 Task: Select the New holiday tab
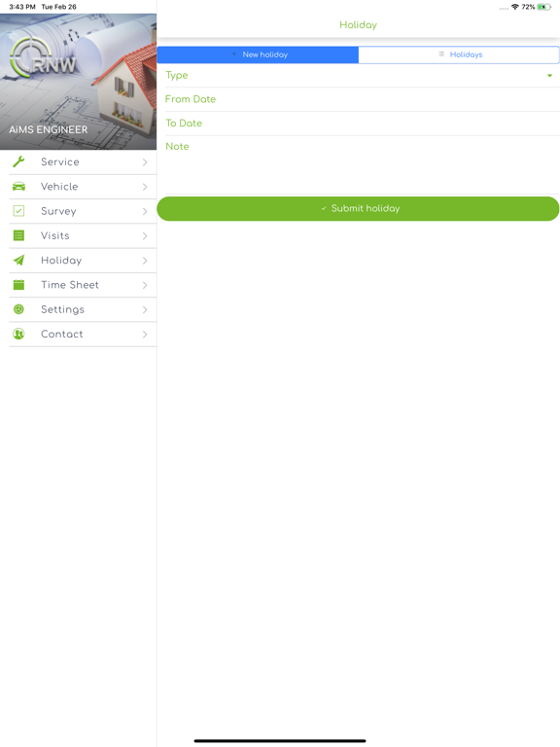point(258,54)
